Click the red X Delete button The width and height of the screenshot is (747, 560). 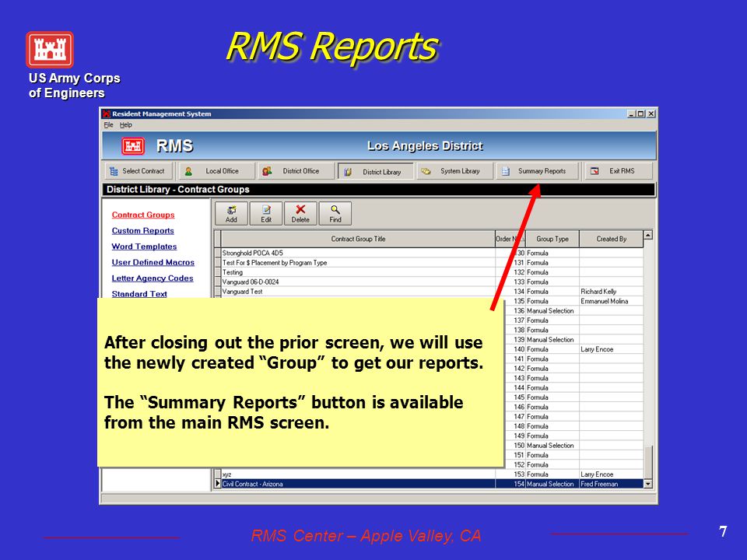pos(300,213)
